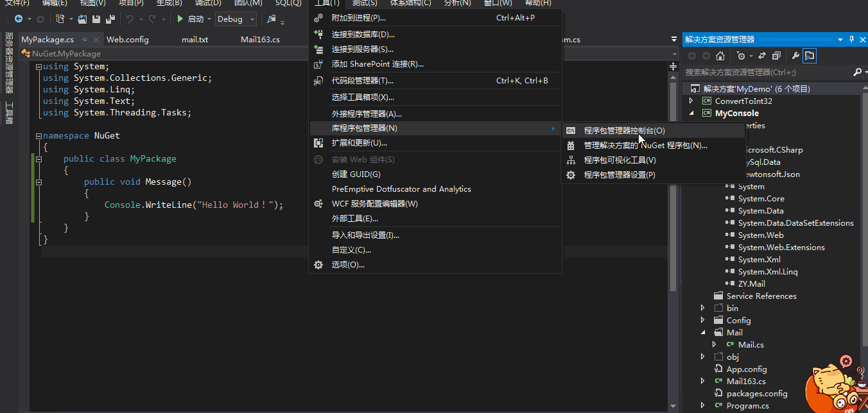Click the Collapse All icon in Solution Explorer
Viewport: 868px width, 413px height.
pos(777,56)
